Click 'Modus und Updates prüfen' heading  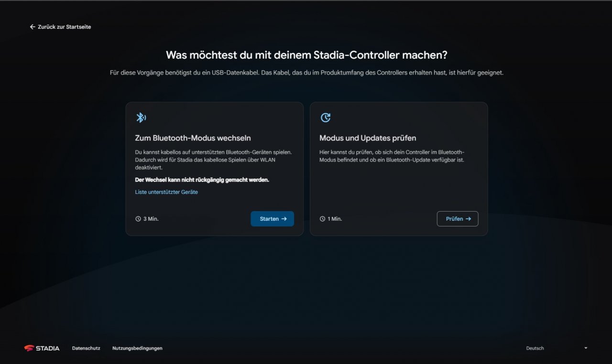tap(368, 138)
